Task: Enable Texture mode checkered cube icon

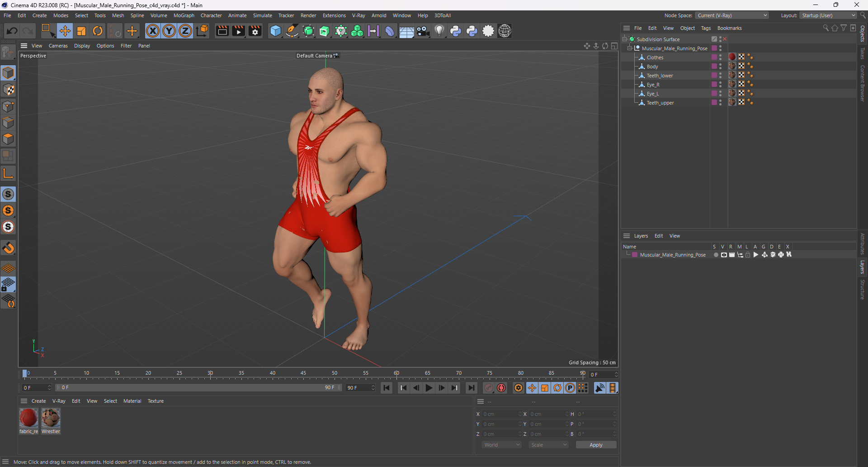Action: (8, 90)
